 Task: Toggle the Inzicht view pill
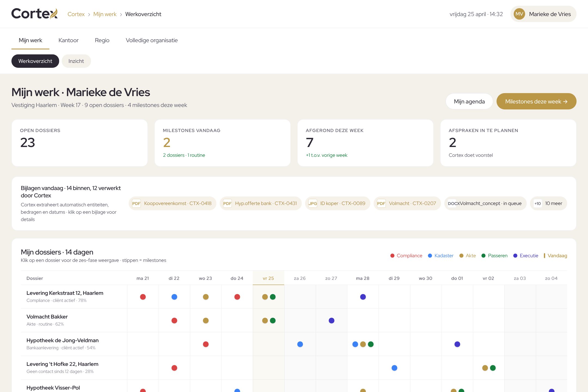(x=76, y=61)
